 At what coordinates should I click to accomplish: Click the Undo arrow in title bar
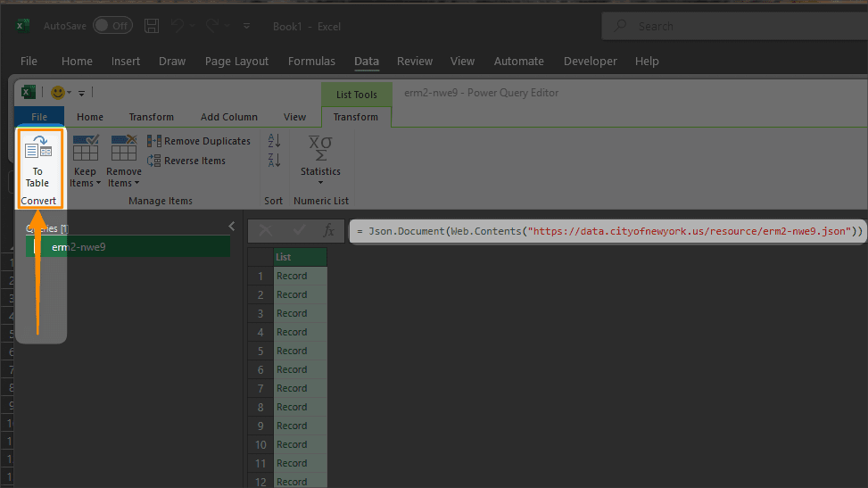pos(178,26)
